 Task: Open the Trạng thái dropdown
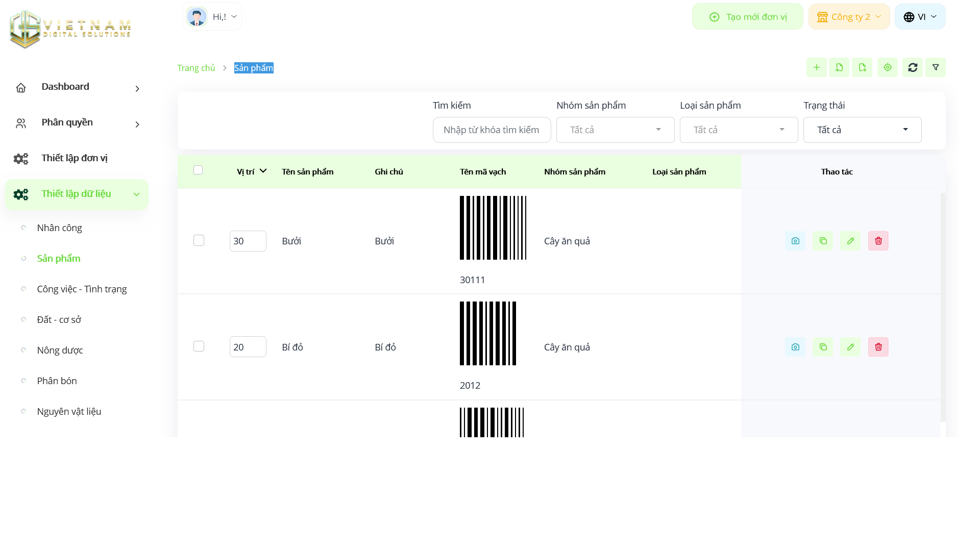[x=862, y=130]
